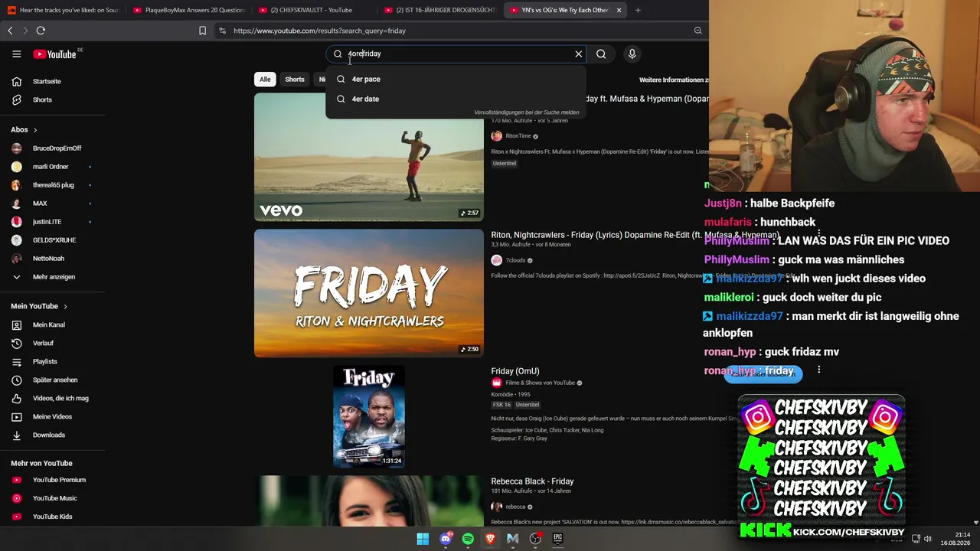
Task: Report search predictions via 'Vervollständigungen' link
Action: [526, 112]
